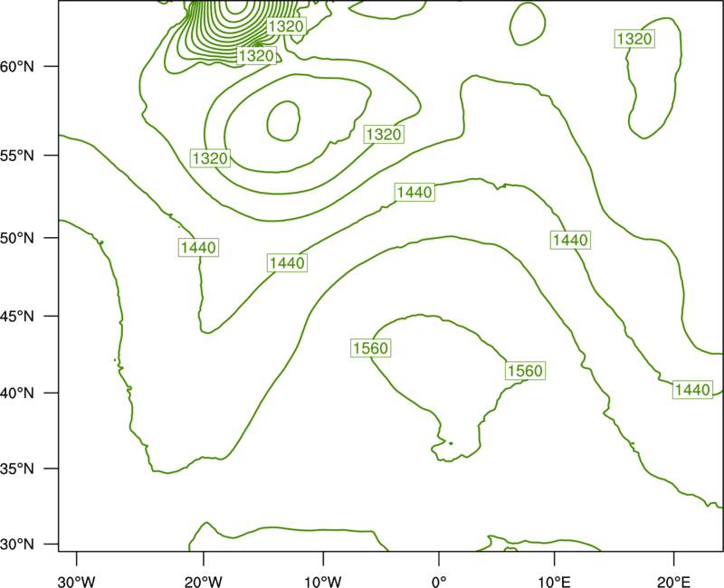724x588 pixels.
Task: Select the 55°N latitude axis label
Action: pyautogui.click(x=17, y=156)
